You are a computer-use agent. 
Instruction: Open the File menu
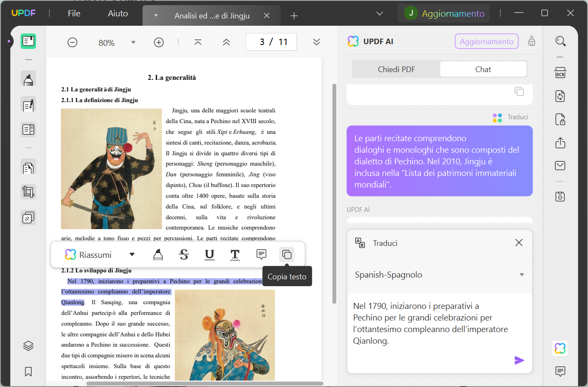tap(74, 13)
